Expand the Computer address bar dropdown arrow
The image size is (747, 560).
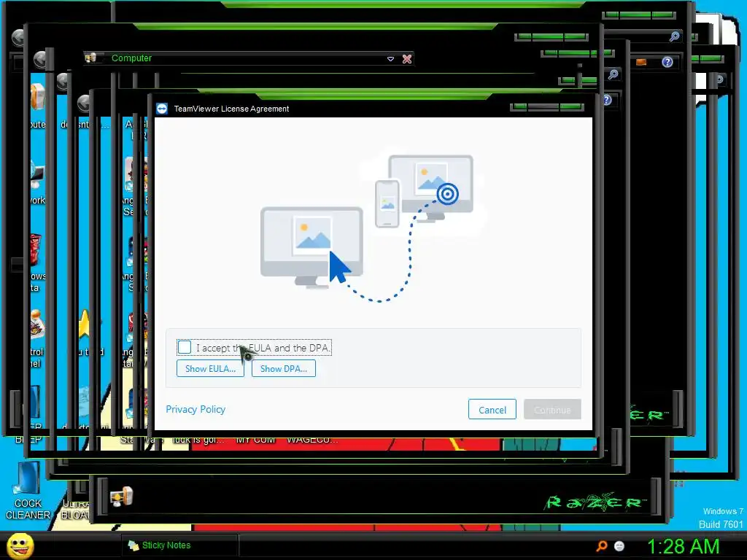[x=391, y=59]
